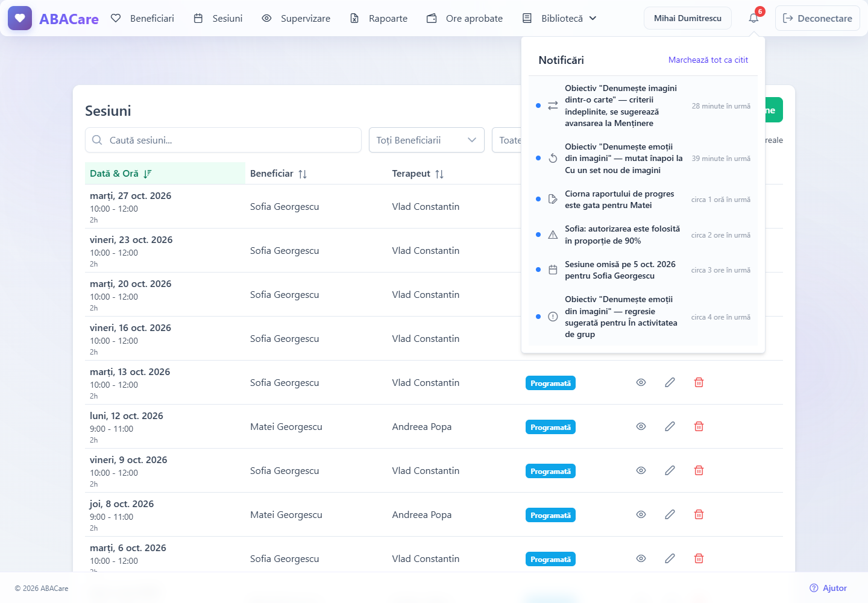868x603 pixels.
Task: Click Marchează tot ca citit link
Action: (x=708, y=60)
